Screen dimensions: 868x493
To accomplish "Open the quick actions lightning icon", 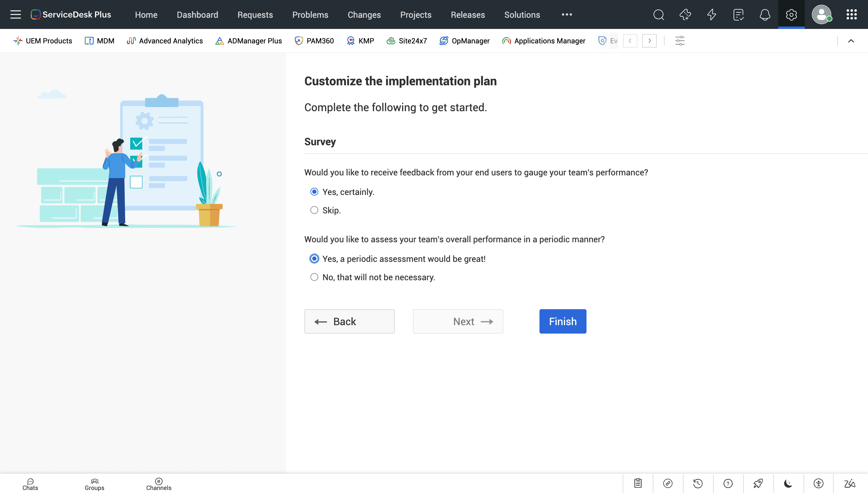I will (712, 14).
